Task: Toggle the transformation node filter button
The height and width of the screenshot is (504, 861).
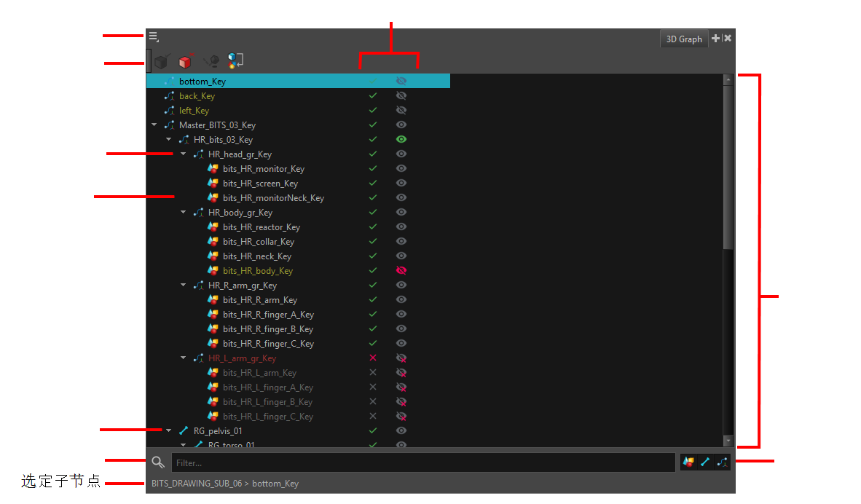Action: pos(722,462)
